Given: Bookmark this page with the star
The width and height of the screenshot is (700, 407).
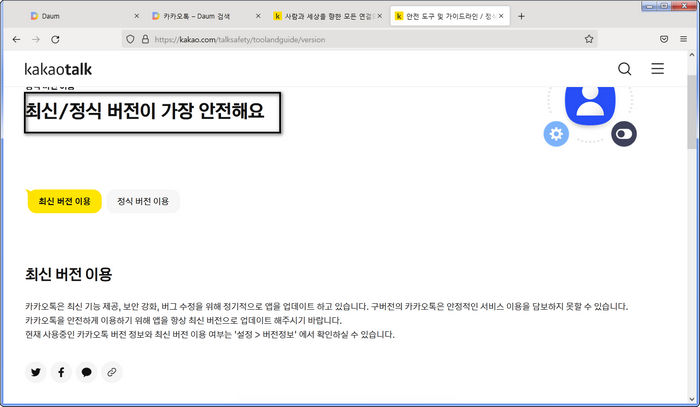Looking at the screenshot, I should tap(589, 39).
